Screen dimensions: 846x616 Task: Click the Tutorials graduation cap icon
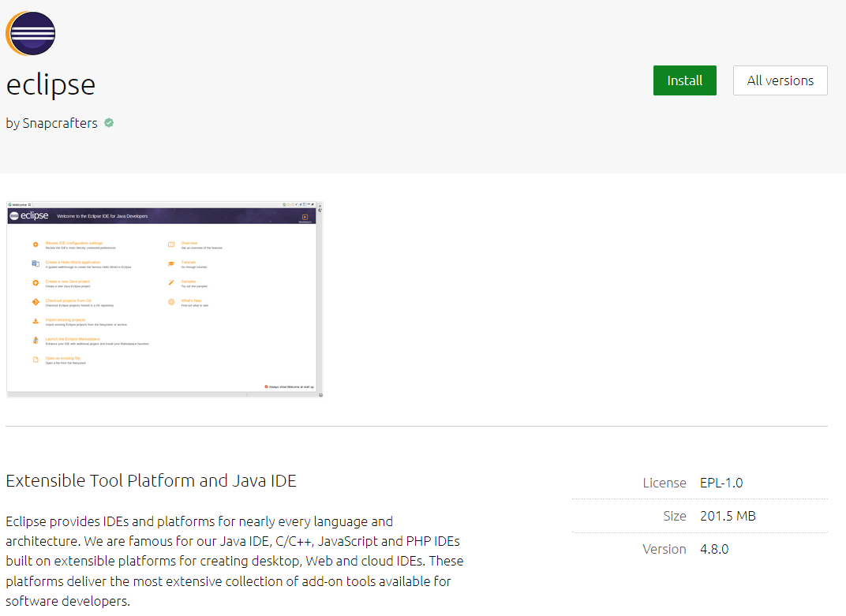click(171, 263)
